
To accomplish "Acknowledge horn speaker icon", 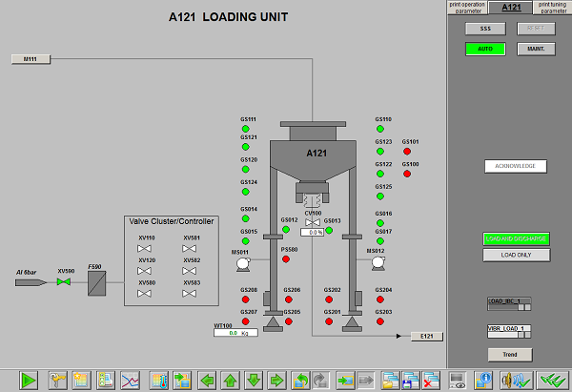I will click(x=517, y=381).
